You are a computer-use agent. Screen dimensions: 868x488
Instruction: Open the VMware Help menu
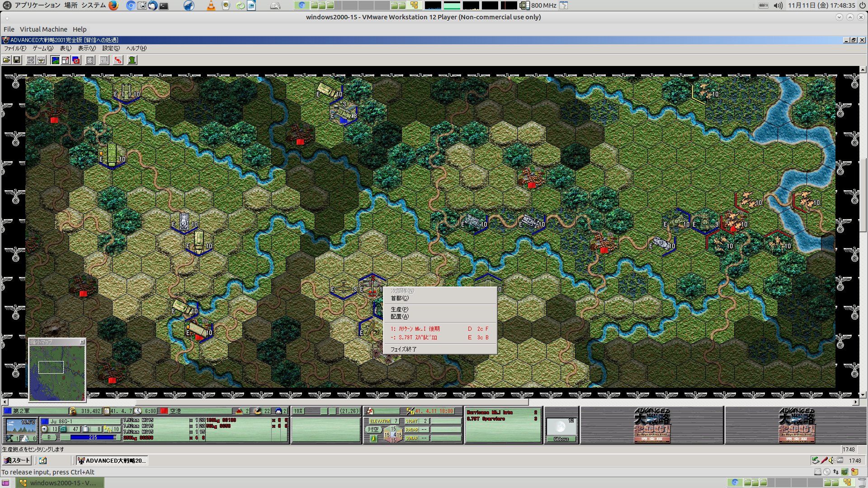tap(80, 29)
